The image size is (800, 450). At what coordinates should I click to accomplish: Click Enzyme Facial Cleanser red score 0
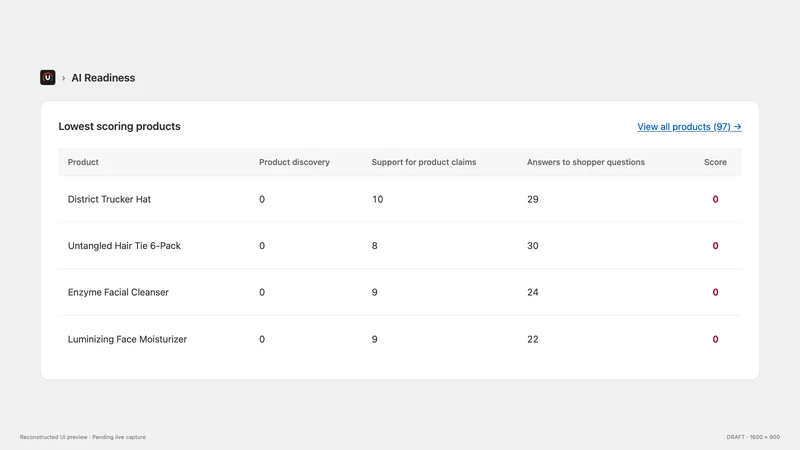[715, 292]
